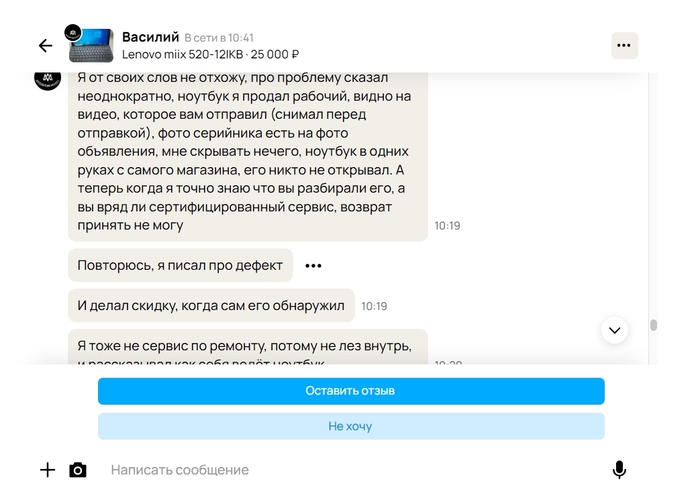Decline the review with "Не хочу"
700x500 pixels.
351,426
